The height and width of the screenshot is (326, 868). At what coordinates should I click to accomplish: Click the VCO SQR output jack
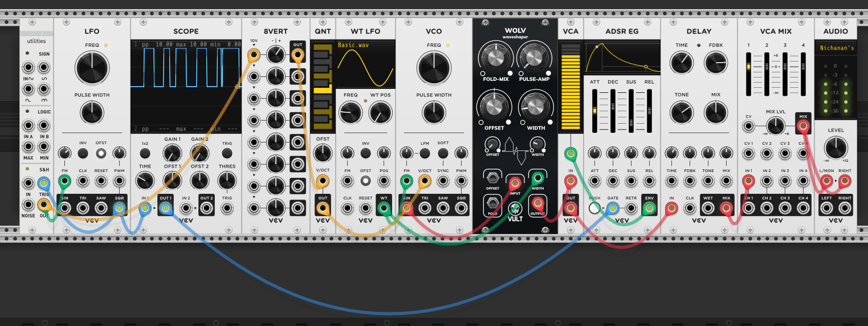461,208
